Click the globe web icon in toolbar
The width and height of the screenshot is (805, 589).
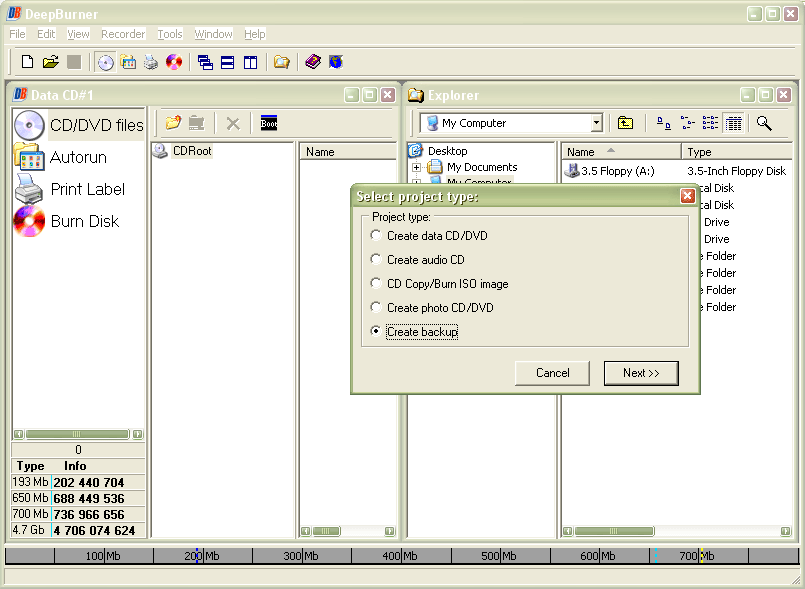336,62
